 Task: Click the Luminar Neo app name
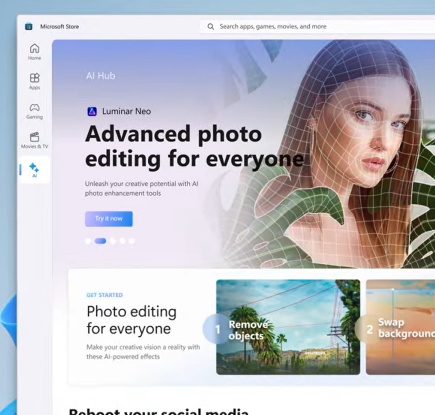pyautogui.click(x=127, y=111)
